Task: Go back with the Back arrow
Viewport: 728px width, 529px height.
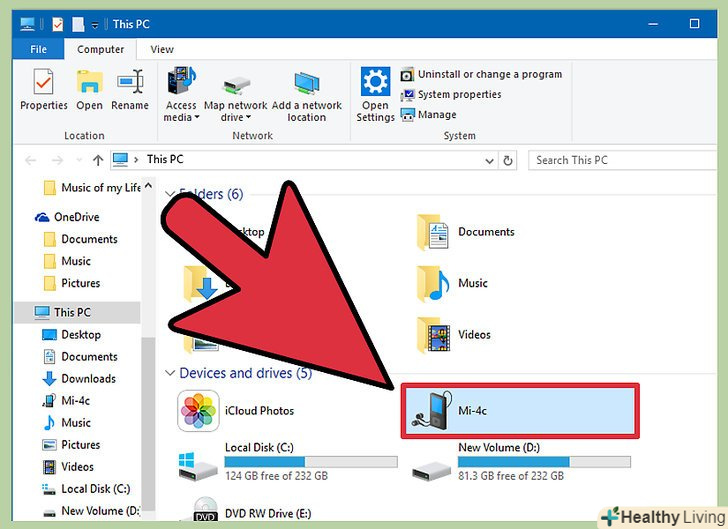Action: 31,160
